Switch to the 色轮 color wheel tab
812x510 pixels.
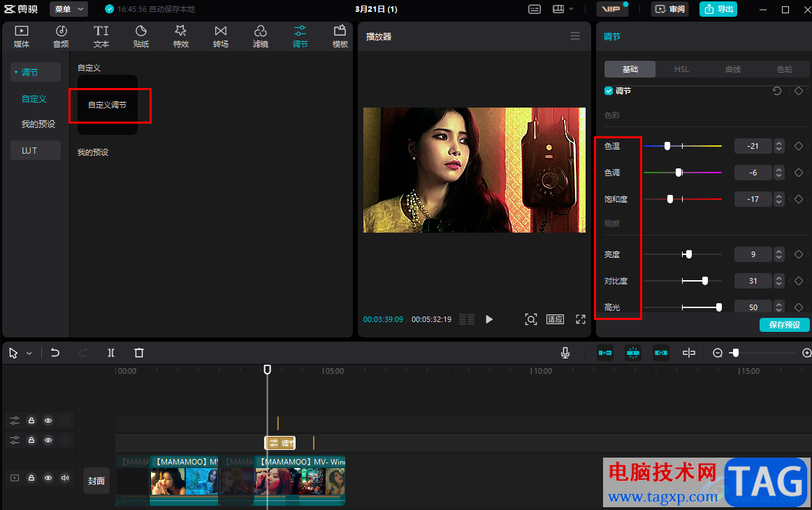point(784,69)
